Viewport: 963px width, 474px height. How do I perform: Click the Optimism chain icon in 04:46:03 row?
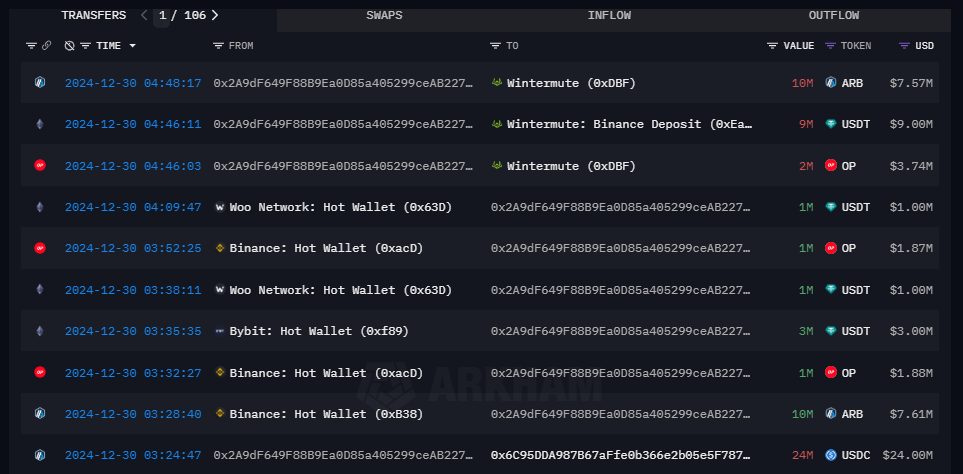[x=40, y=166]
